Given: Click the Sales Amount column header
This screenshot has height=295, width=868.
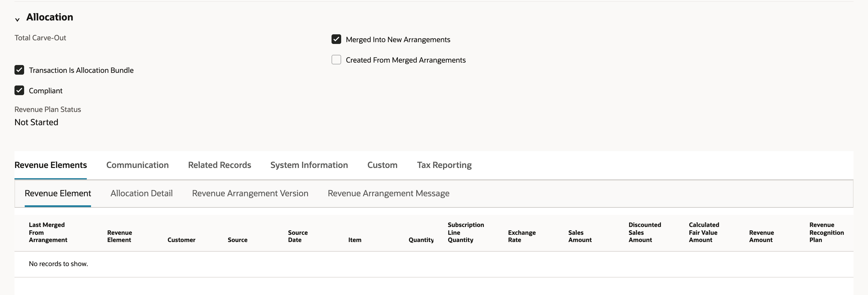Looking at the screenshot, I should 580,236.
